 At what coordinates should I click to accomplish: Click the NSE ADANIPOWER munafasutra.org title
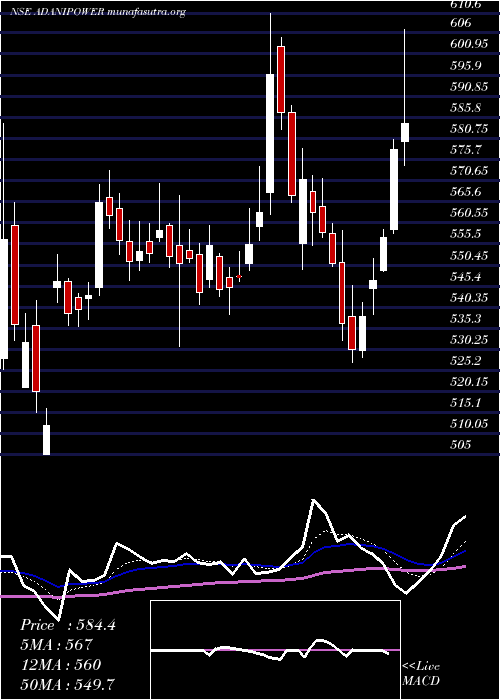click(x=97, y=12)
